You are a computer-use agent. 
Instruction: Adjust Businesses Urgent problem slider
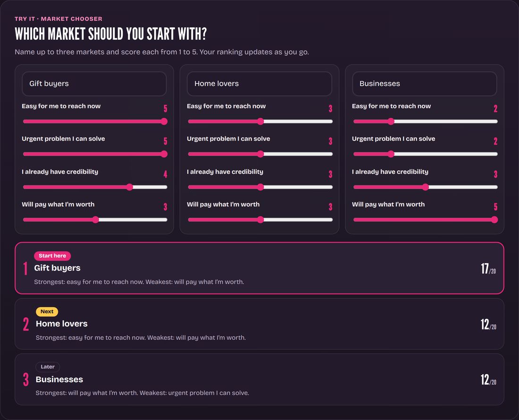(425, 154)
